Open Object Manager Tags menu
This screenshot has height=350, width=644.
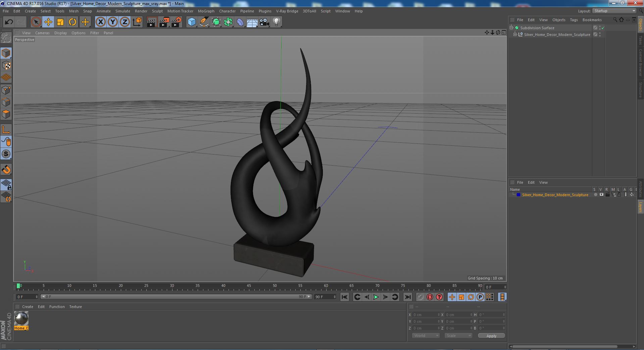click(x=574, y=20)
